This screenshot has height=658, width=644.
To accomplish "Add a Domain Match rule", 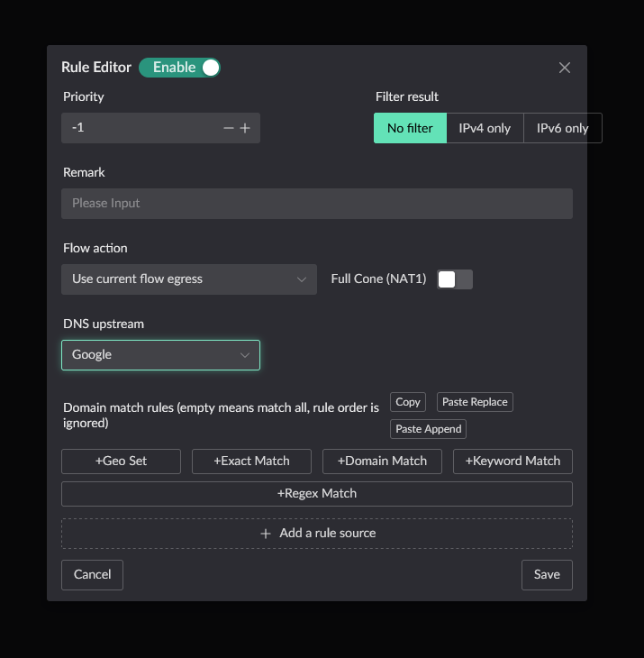I will [x=382, y=462].
